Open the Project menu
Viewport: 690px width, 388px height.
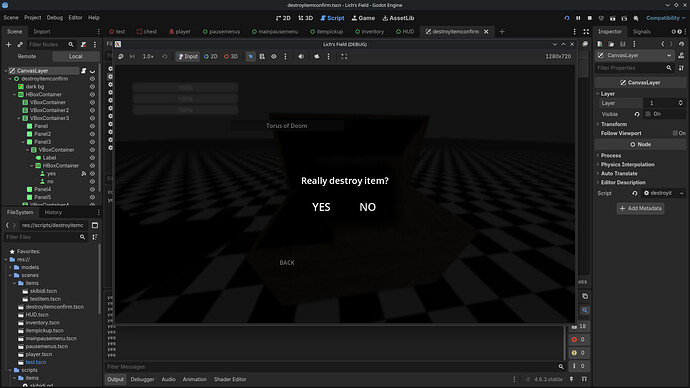pyautogui.click(x=33, y=18)
